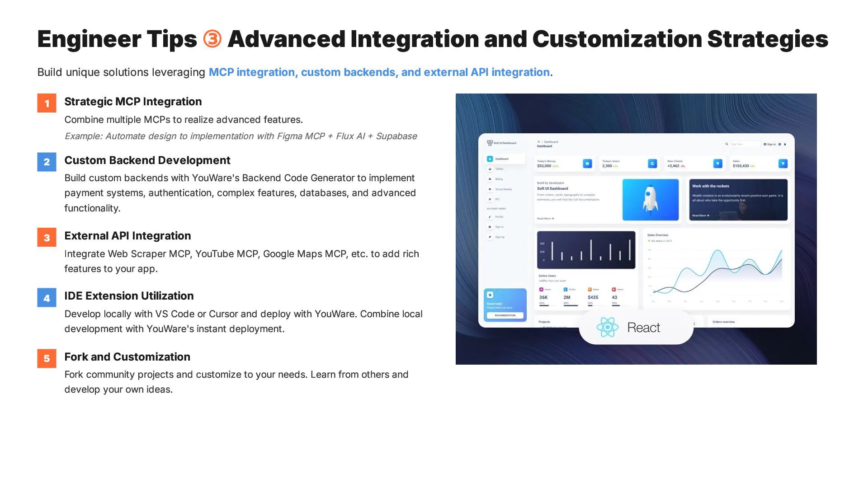Open Billing in the dashboard sidebar

coord(499,179)
